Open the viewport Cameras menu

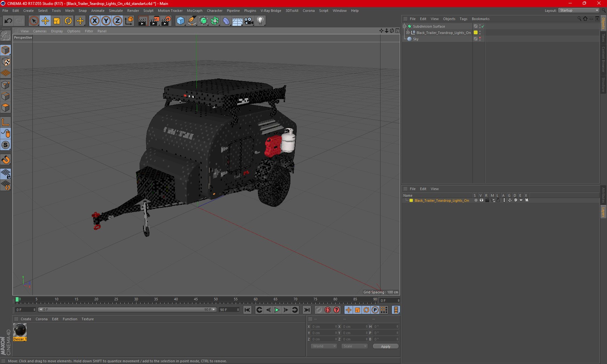click(x=40, y=31)
